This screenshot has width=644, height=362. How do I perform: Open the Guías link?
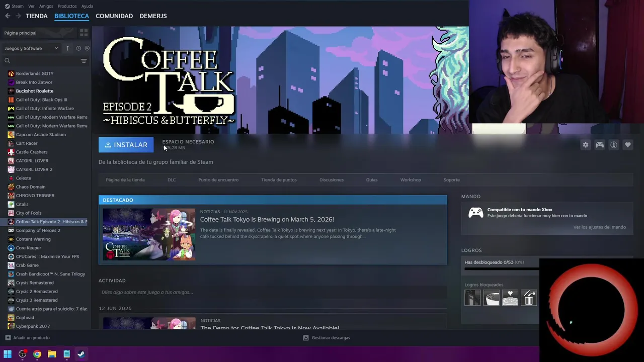click(x=372, y=179)
